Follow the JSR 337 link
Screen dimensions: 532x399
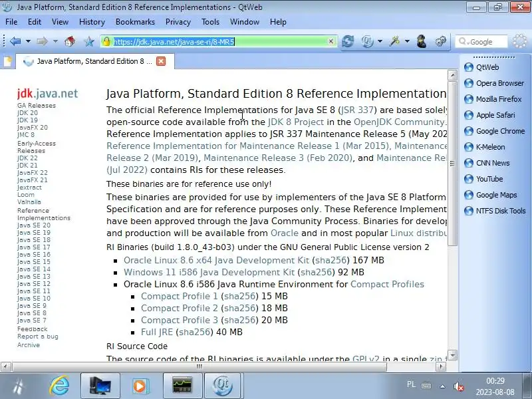(x=357, y=110)
